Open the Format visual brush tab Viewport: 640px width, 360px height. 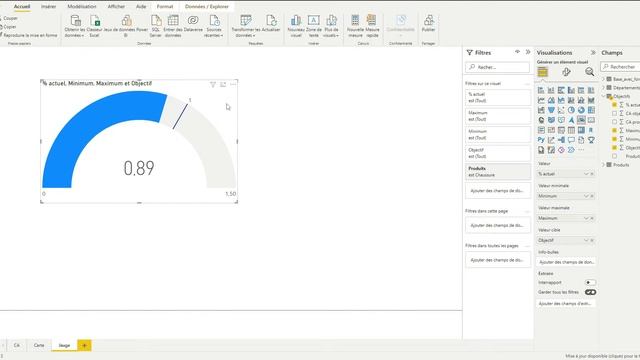pos(566,72)
